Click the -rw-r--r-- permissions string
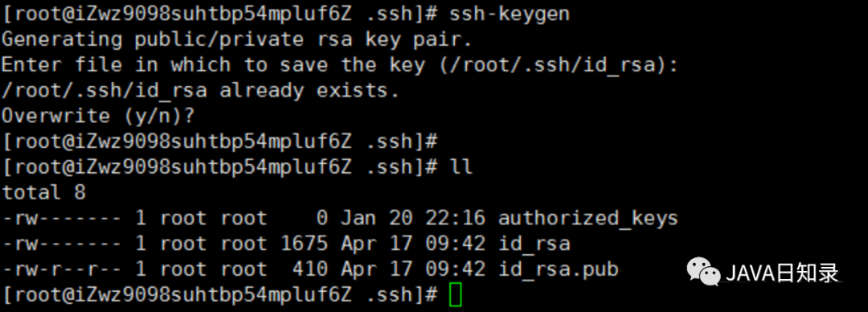 tap(62, 270)
